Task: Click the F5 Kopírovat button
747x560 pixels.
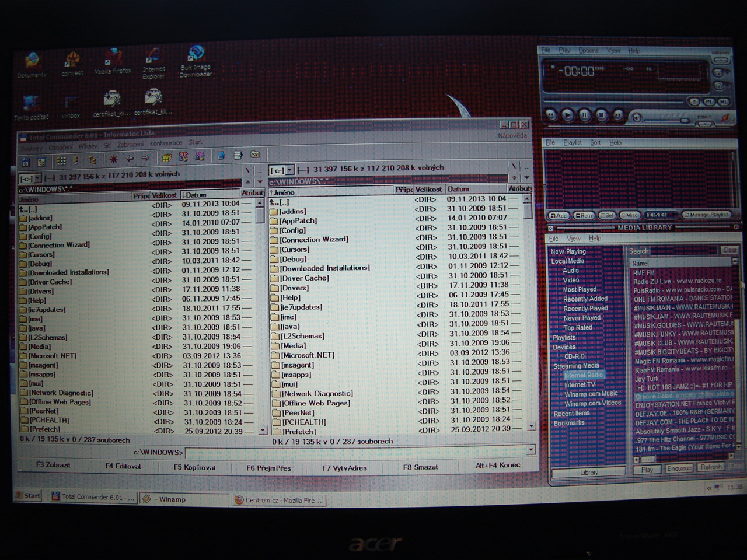Action: click(194, 467)
